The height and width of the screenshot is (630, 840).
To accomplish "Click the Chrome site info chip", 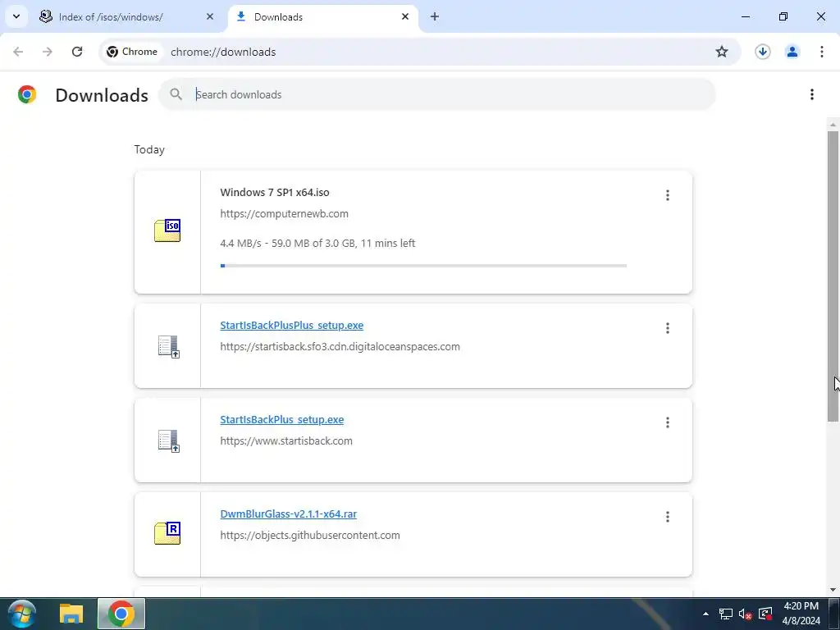I will click(132, 52).
